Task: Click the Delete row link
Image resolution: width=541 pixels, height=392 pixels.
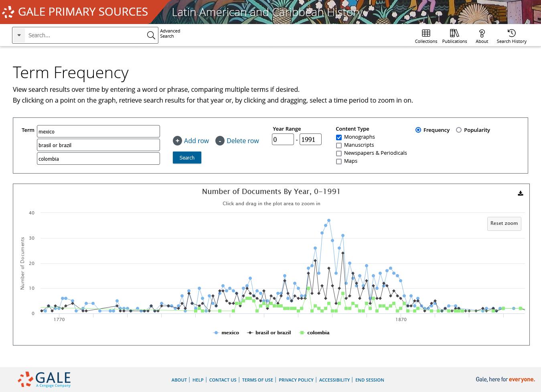Action: click(x=243, y=141)
